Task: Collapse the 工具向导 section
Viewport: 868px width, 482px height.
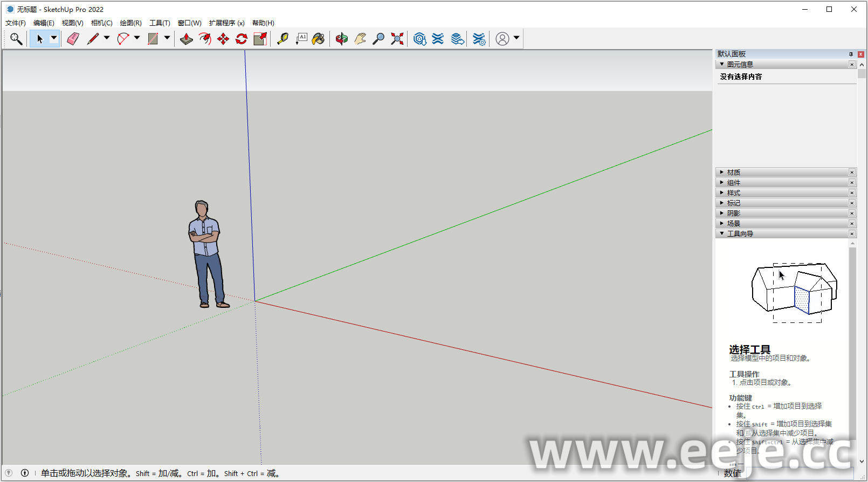Action: coord(740,234)
